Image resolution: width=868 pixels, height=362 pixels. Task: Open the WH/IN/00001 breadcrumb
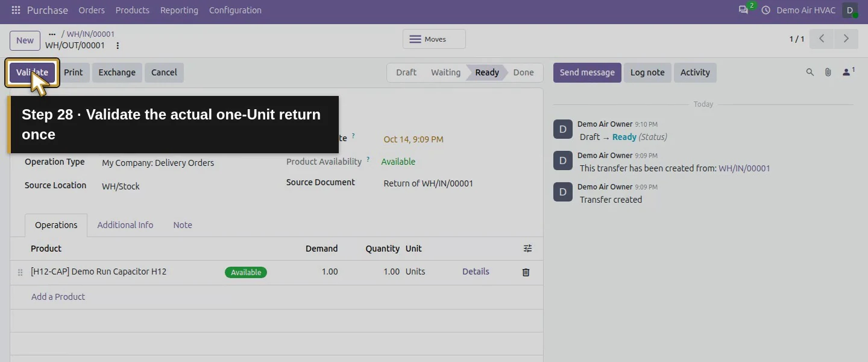pos(90,34)
